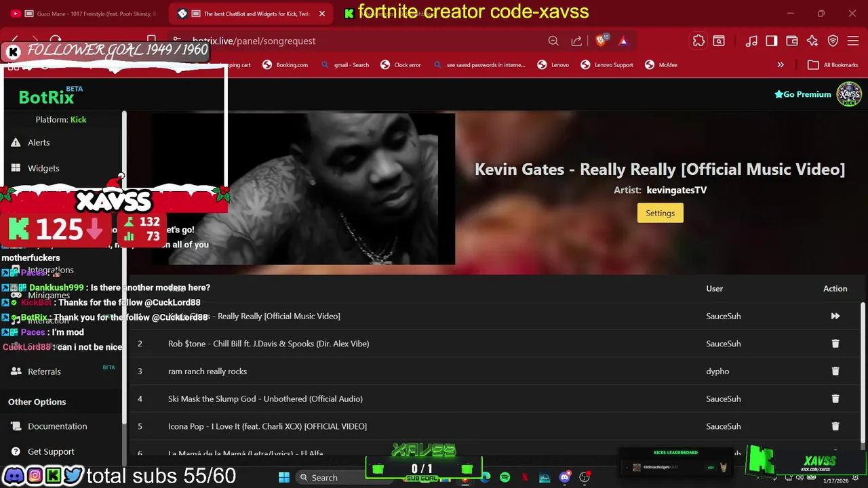Select the Rob $tone - Chill Bill row
868x488 pixels.
pos(494,344)
